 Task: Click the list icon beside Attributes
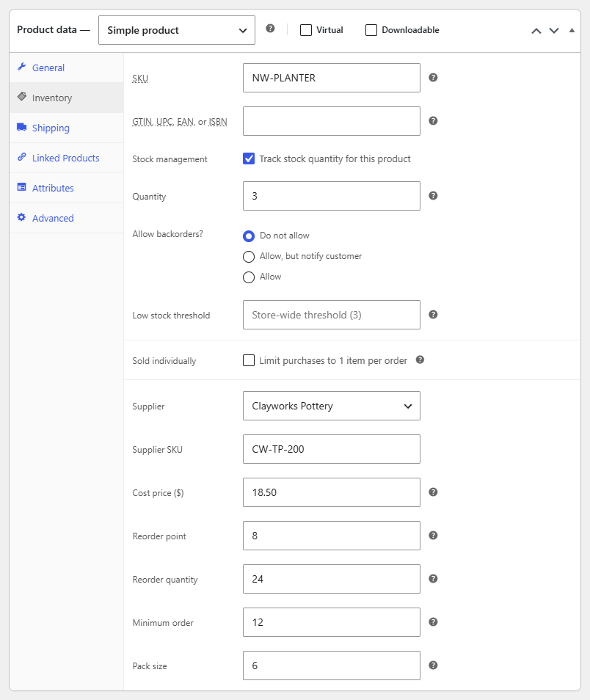21,187
